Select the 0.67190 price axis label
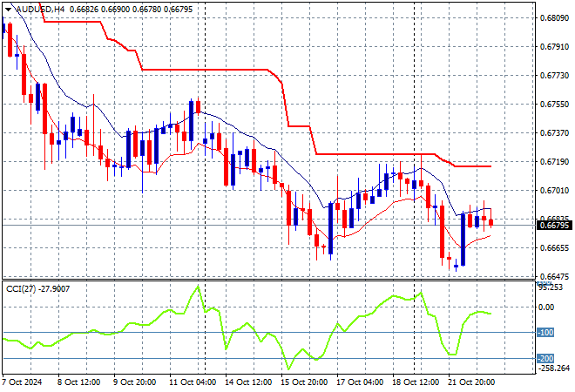 554,162
